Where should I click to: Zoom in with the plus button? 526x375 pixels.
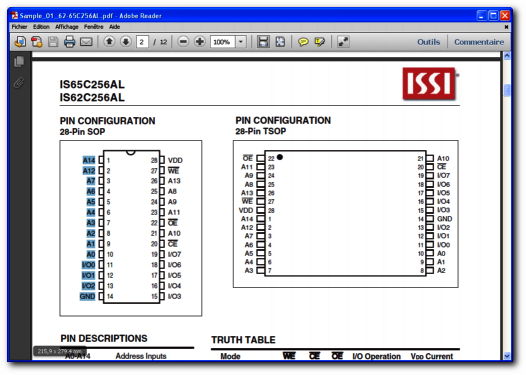200,42
